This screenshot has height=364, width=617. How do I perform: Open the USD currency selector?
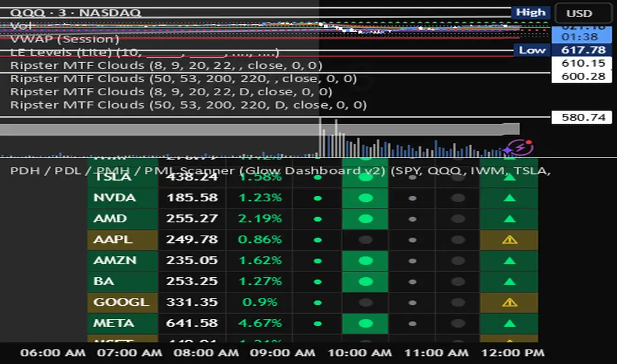point(583,13)
